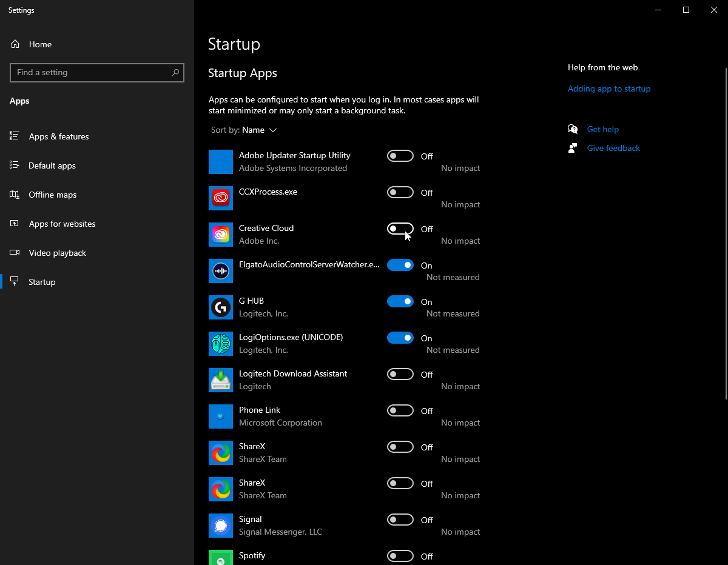Click the Creative Cloud app icon
728x565 pixels.
tap(221, 235)
